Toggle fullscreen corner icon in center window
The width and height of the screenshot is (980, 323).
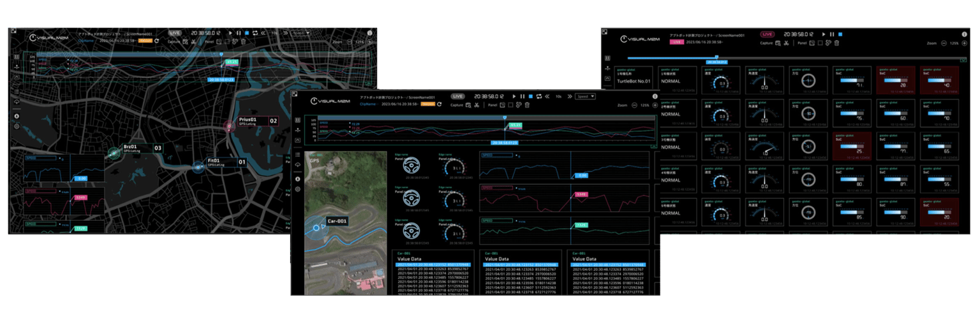coord(294,94)
